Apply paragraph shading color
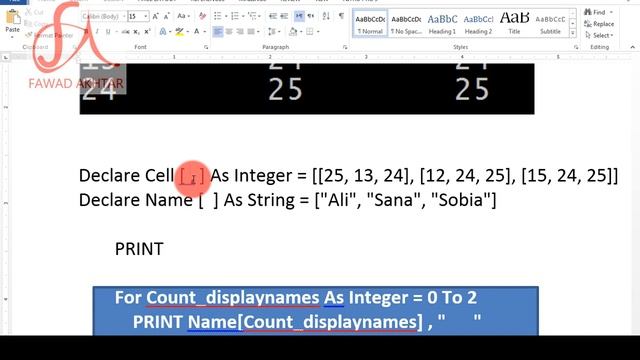This screenshot has width=640, height=360. point(293,31)
